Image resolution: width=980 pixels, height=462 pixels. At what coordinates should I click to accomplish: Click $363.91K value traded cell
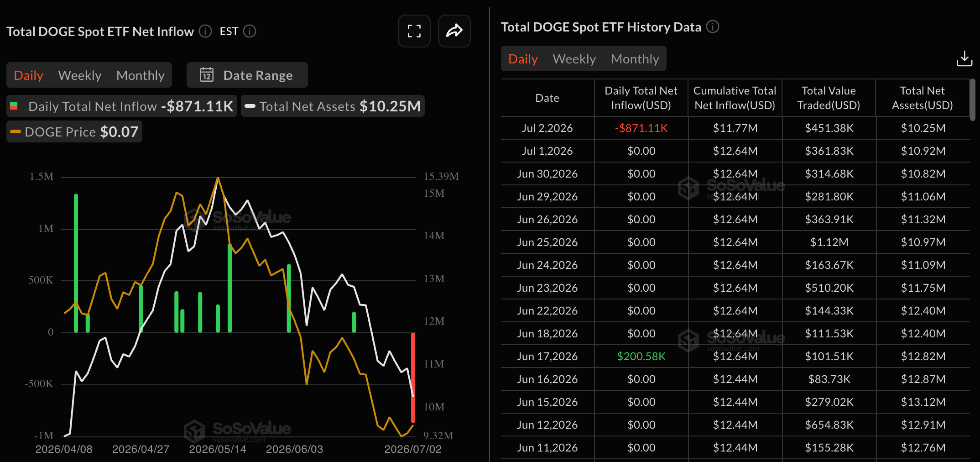[829, 220]
